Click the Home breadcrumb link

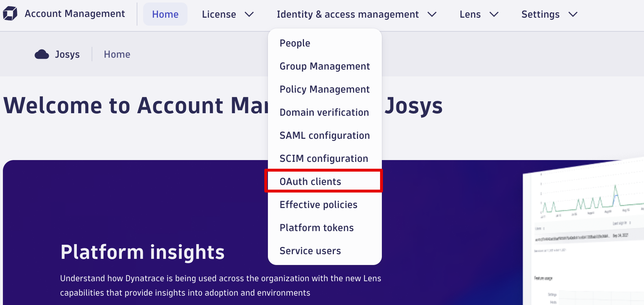pos(117,54)
